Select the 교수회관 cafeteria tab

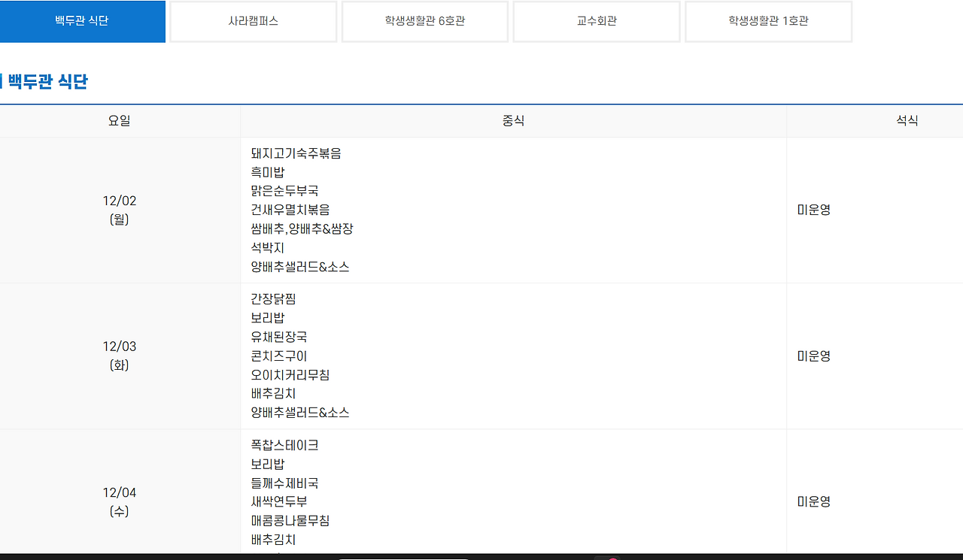tap(596, 21)
